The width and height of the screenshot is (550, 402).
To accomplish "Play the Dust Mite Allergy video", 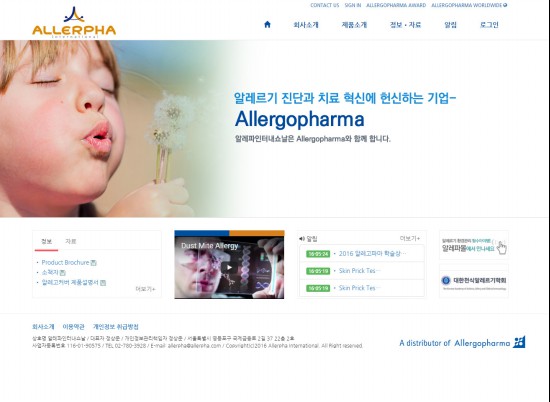I will click(229, 268).
